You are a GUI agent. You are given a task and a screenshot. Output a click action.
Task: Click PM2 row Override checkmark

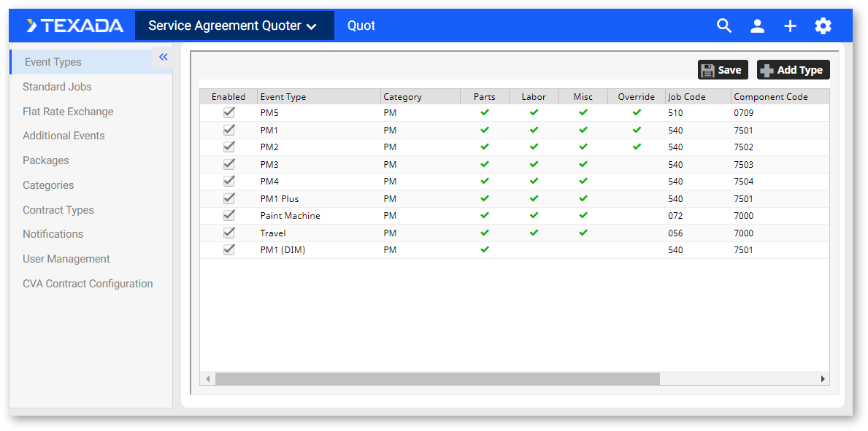point(637,147)
